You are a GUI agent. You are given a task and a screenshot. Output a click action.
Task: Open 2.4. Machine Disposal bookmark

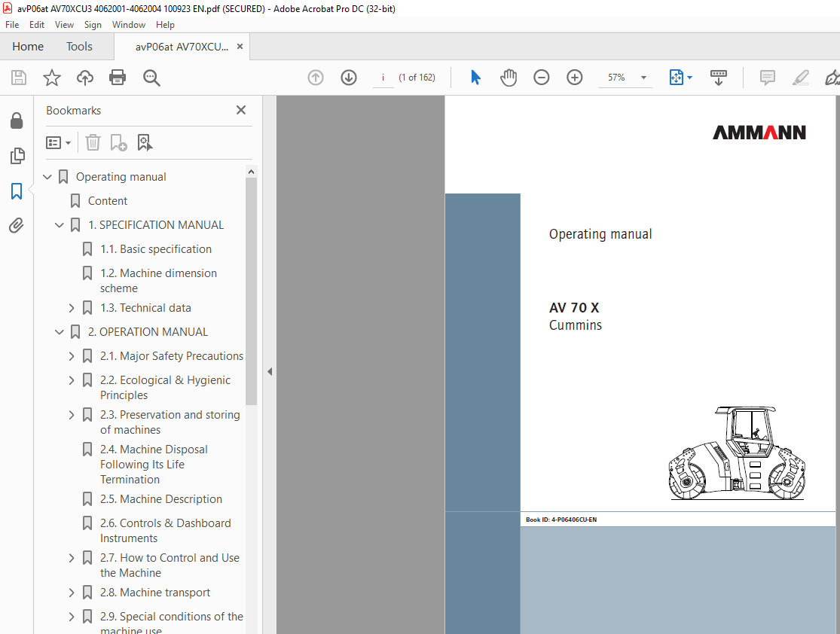[154, 465]
